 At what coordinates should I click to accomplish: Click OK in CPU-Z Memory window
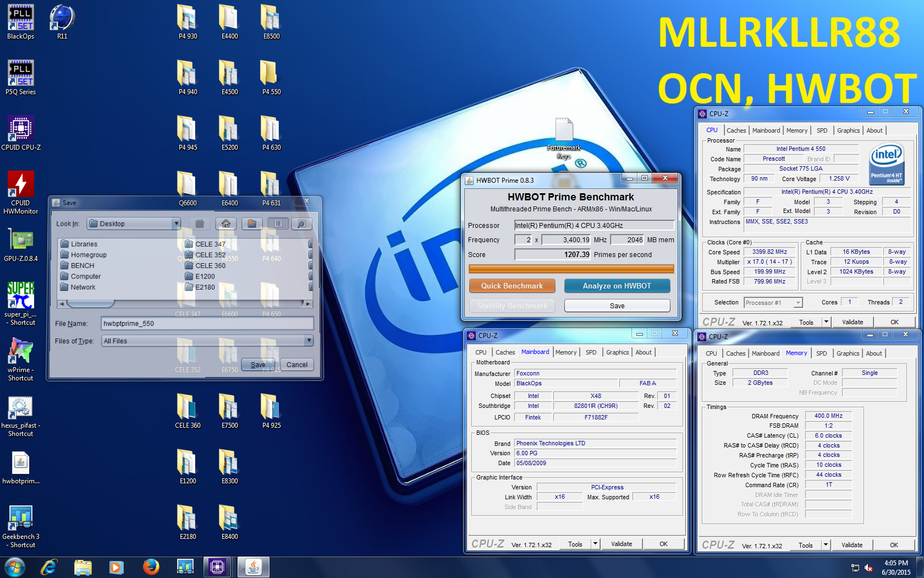tap(894, 545)
